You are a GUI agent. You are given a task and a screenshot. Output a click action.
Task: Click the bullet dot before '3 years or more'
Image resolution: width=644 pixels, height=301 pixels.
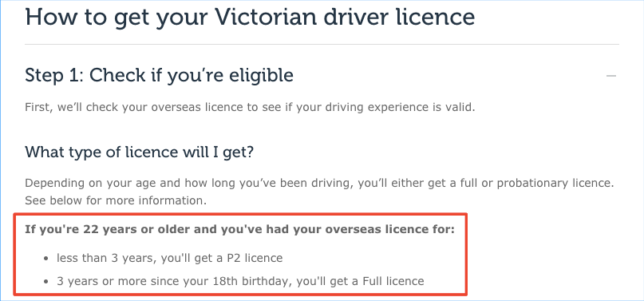point(46,282)
